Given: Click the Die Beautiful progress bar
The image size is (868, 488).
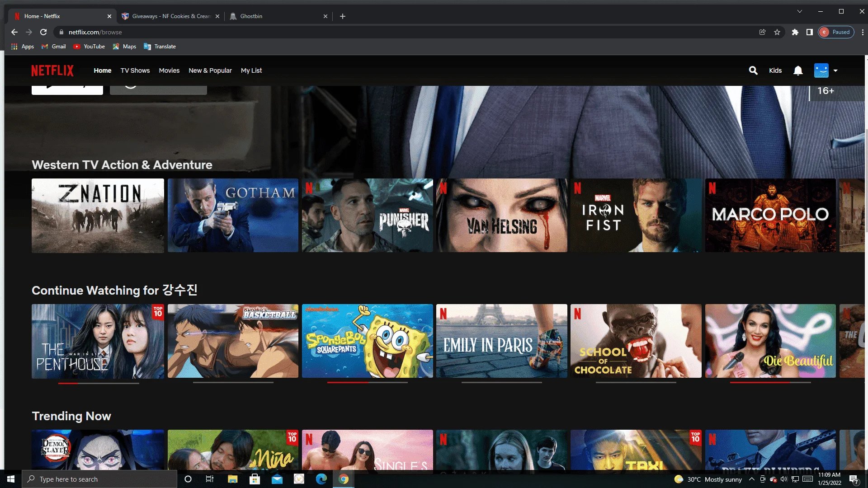Looking at the screenshot, I should tap(770, 382).
